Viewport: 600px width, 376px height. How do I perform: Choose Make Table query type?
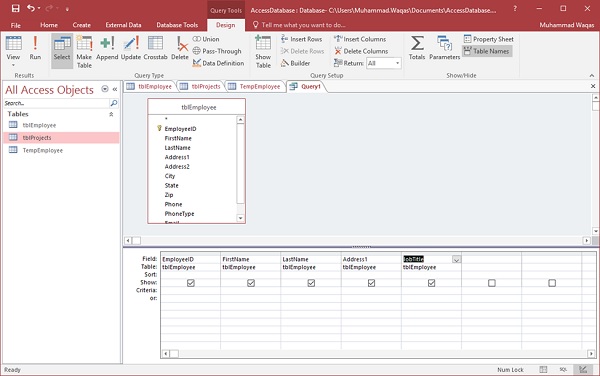[x=84, y=51]
